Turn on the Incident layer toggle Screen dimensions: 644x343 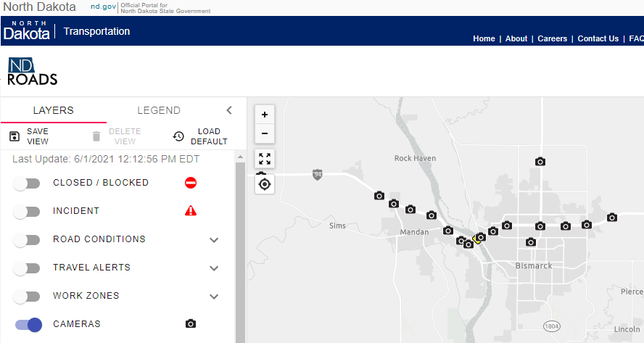click(x=27, y=211)
